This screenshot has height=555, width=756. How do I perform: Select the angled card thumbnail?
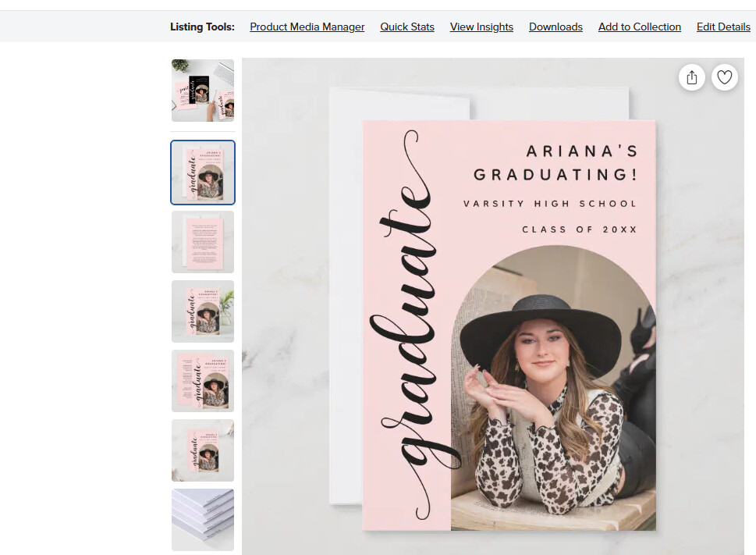203,450
